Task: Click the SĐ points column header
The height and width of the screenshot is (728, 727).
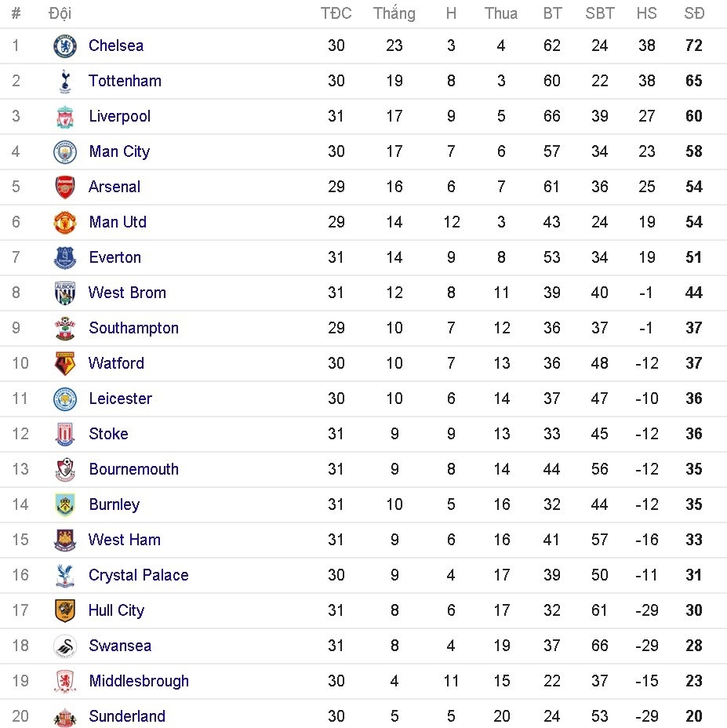Action: (694, 13)
